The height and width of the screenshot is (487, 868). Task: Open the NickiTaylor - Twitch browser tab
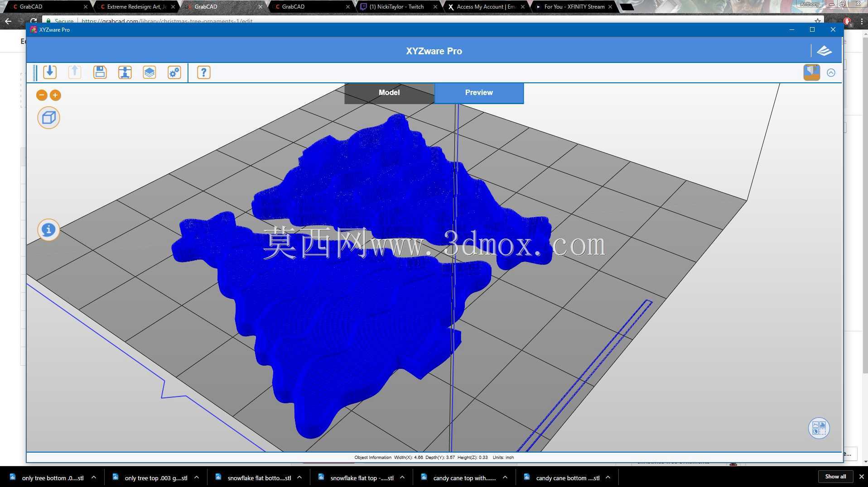tap(398, 7)
